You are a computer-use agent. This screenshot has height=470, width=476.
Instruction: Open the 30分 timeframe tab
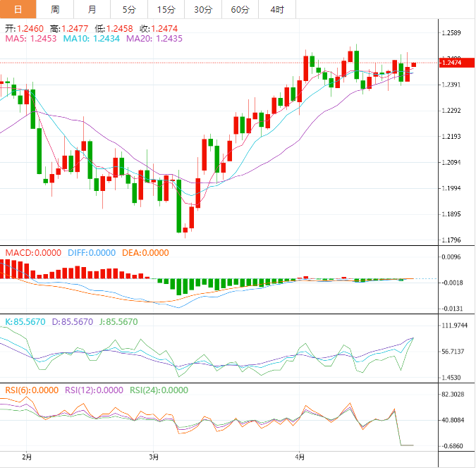click(203, 9)
